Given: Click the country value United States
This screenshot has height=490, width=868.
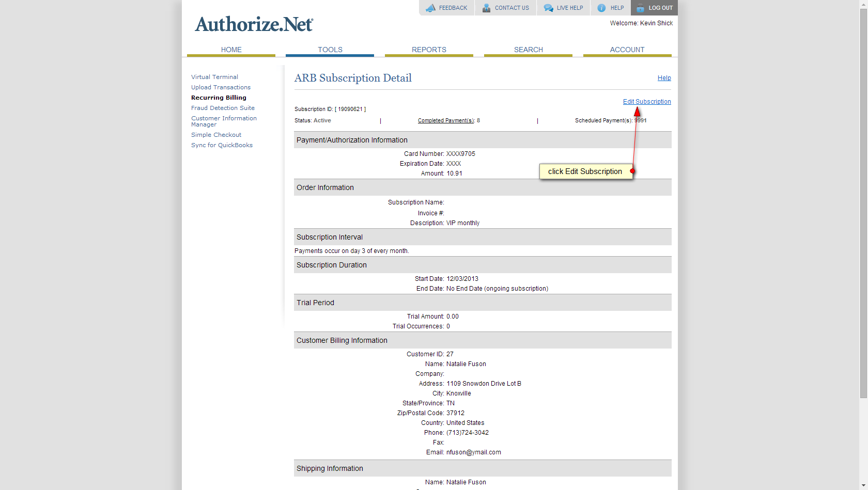Looking at the screenshot, I should coord(466,423).
